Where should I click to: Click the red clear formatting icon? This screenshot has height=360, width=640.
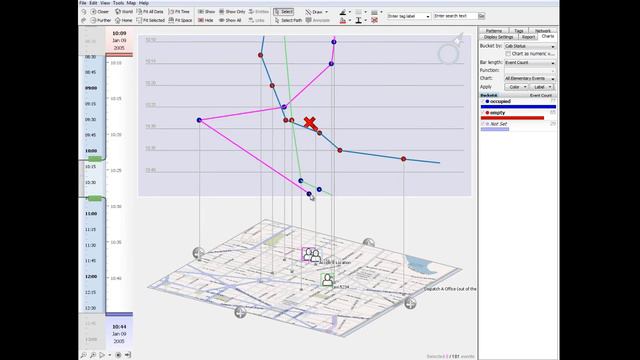click(x=374, y=20)
